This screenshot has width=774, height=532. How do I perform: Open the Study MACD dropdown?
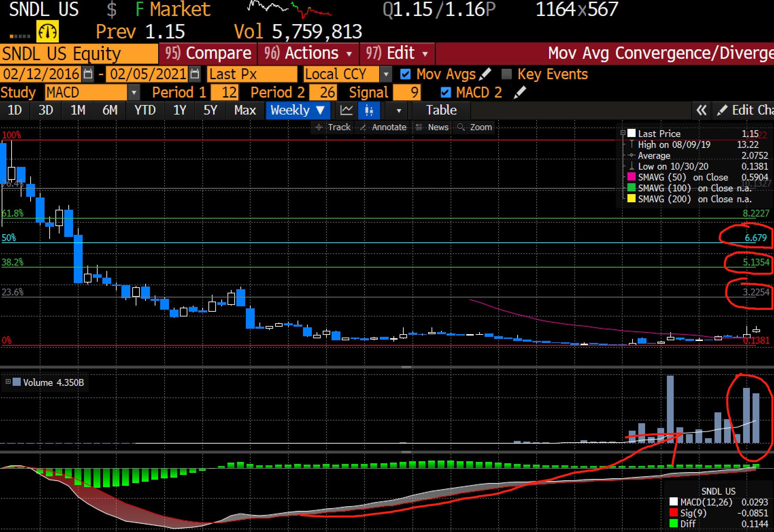[x=133, y=92]
